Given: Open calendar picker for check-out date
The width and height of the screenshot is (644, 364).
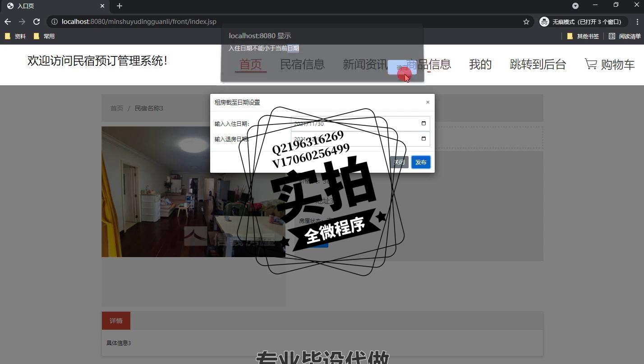Looking at the screenshot, I should click(x=423, y=139).
